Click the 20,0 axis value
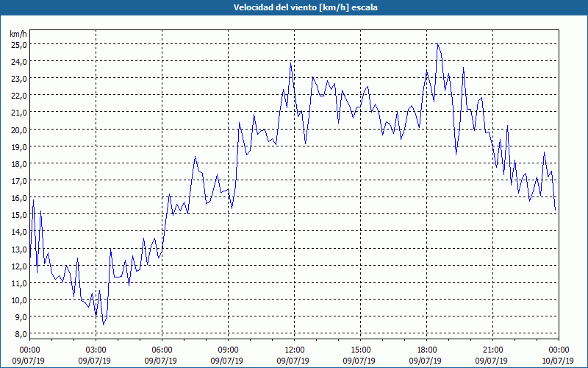The width and height of the screenshot is (588, 368). pyautogui.click(x=18, y=130)
